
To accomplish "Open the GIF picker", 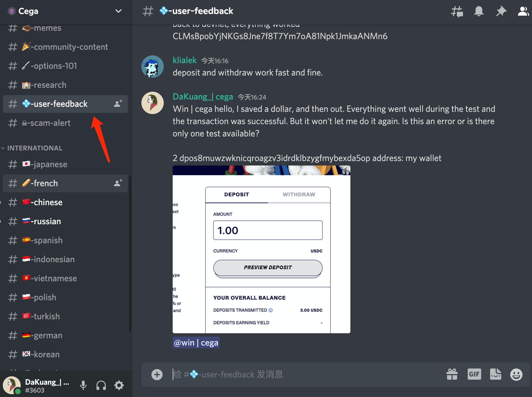I will 474,374.
